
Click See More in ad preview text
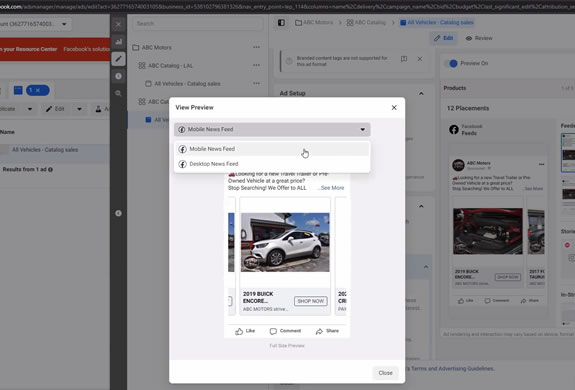(332, 188)
